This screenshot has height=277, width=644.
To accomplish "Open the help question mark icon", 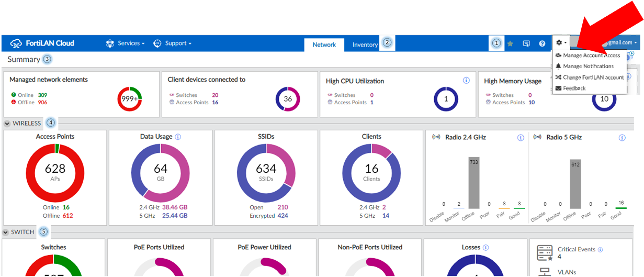I will (x=543, y=43).
